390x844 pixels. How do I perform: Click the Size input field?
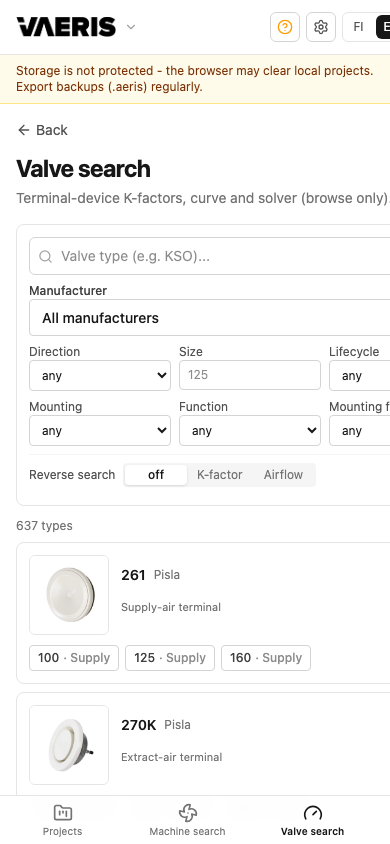pos(250,375)
